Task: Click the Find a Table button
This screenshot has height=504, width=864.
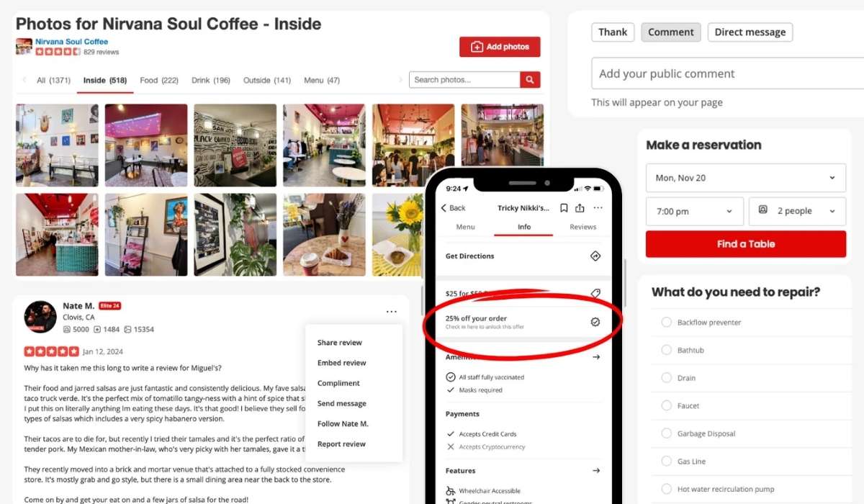Action: (746, 244)
